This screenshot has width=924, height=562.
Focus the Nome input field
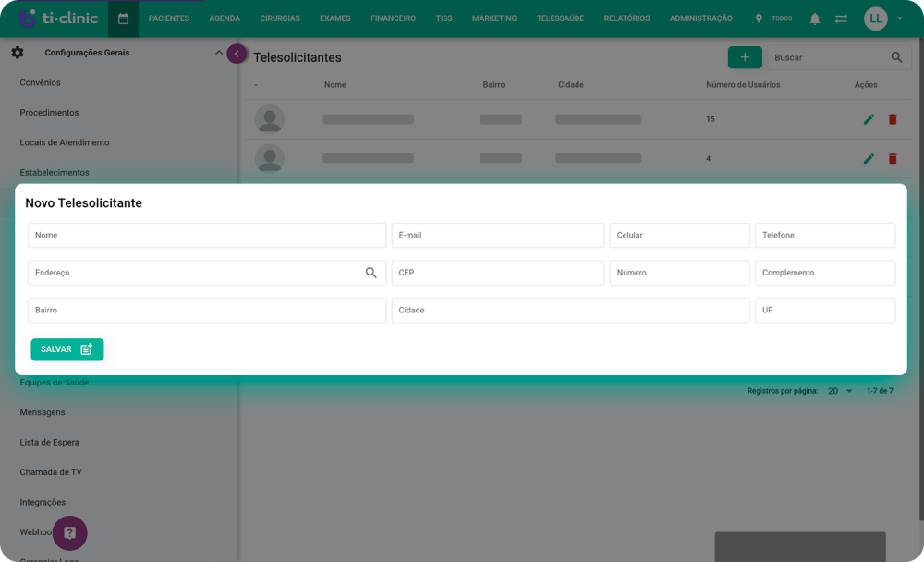click(x=207, y=236)
